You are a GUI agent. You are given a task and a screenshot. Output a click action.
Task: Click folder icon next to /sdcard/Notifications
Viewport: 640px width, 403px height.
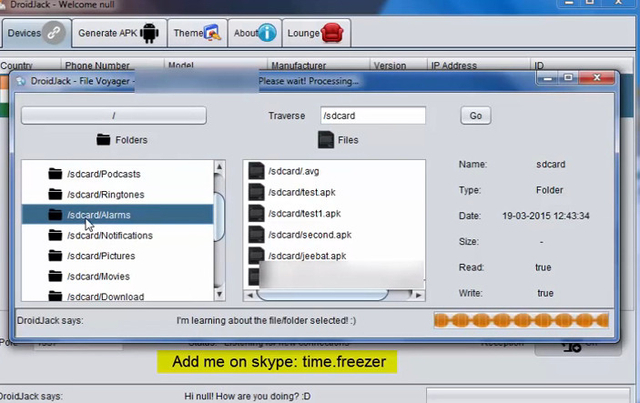pos(55,235)
